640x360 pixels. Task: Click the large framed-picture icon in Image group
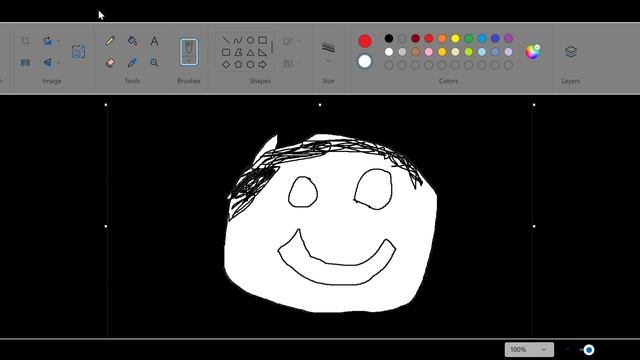click(78, 52)
